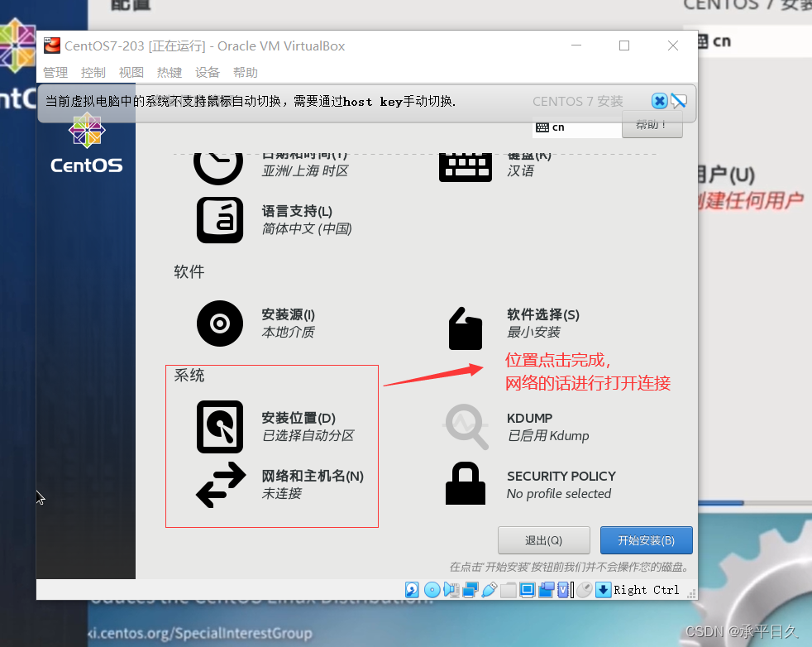Click the Right Ctrl host key label
This screenshot has height=647, width=812.
click(x=647, y=590)
